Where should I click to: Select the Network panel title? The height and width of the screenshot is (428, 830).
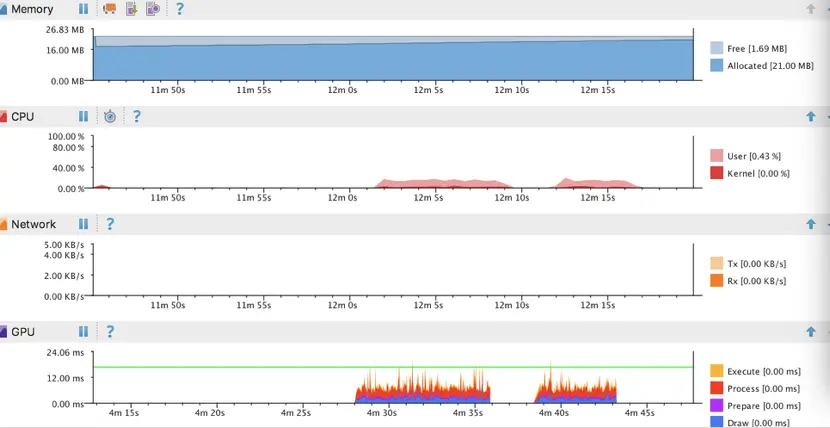[33, 224]
